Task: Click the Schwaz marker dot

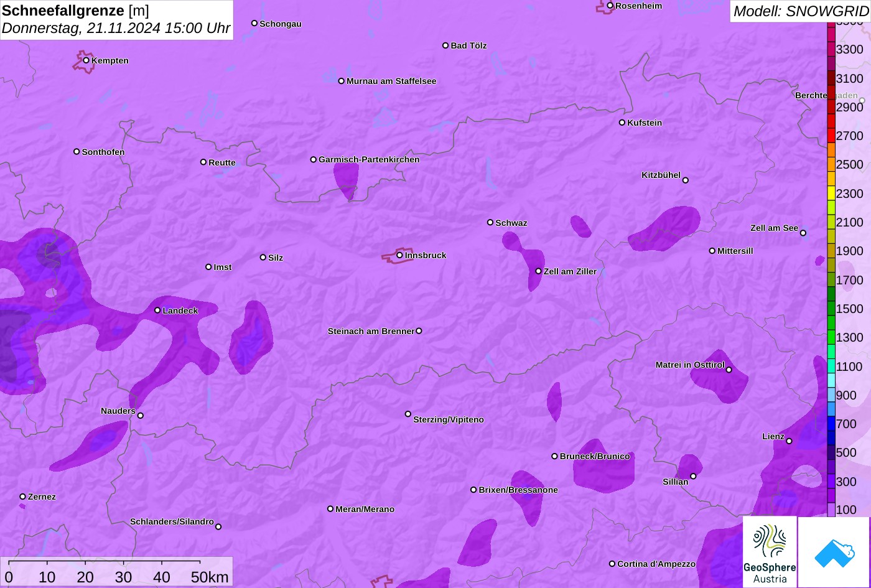Action: [490, 222]
